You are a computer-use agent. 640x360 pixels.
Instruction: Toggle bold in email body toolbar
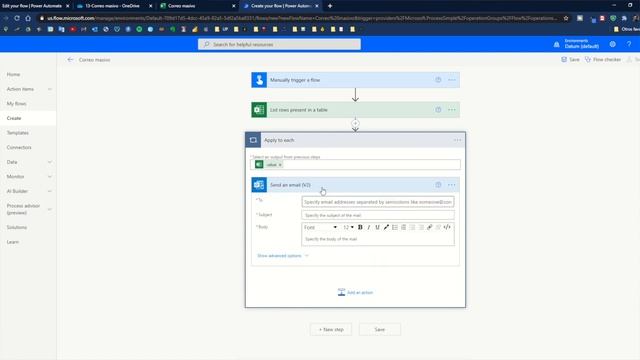360,227
